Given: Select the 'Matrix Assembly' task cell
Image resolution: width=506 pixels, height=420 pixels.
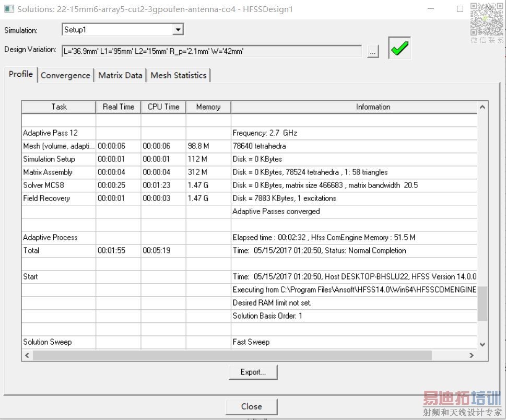Looking at the screenshot, I should coord(58,172).
